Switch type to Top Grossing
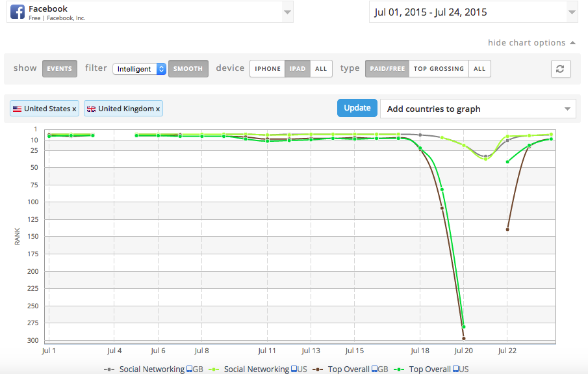Image resolution: width=588 pixels, height=374 pixels. pos(439,69)
